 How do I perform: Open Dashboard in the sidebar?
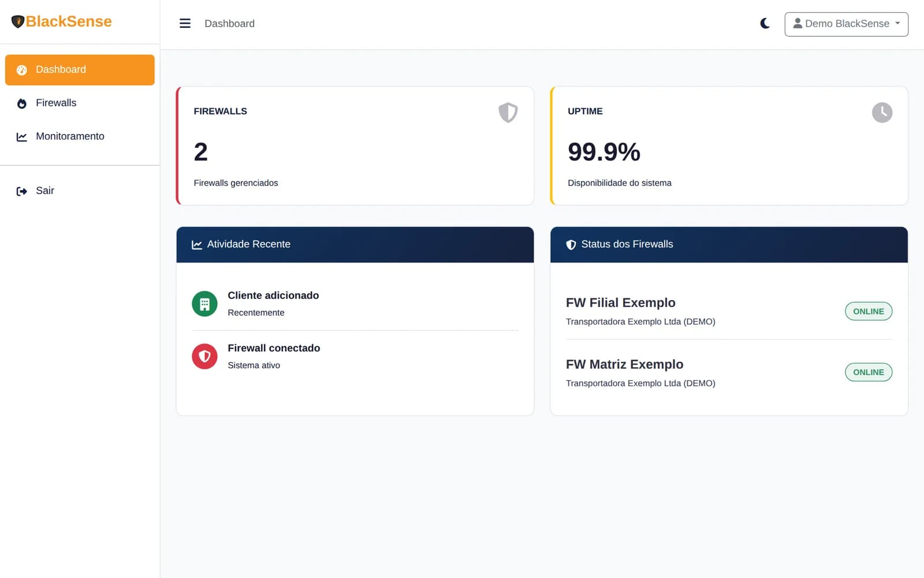tap(80, 70)
